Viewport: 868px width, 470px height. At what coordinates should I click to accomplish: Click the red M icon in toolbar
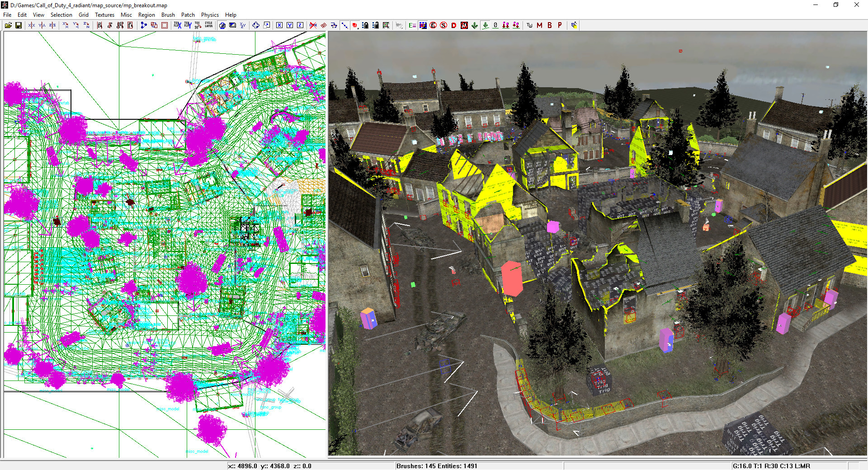point(539,25)
